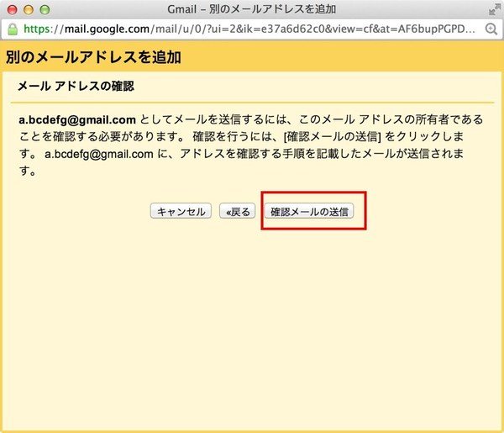Click the window title 'Gmail – 別のメールアドレスを追加'

click(x=251, y=9)
